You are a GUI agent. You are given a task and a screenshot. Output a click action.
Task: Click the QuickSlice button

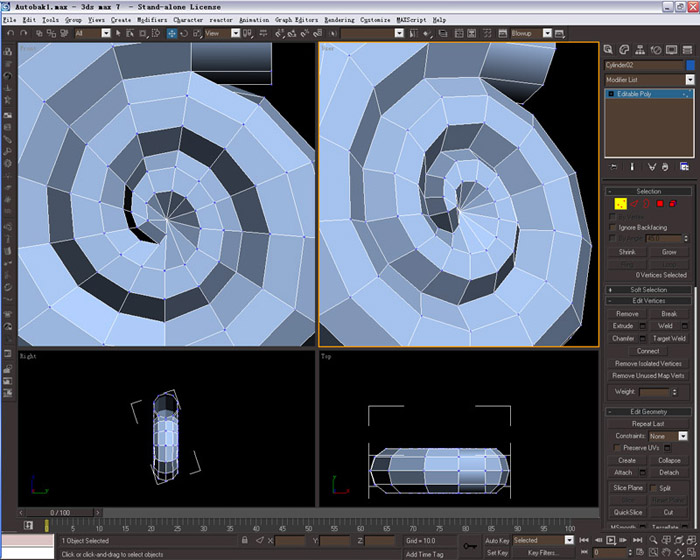[x=628, y=513]
